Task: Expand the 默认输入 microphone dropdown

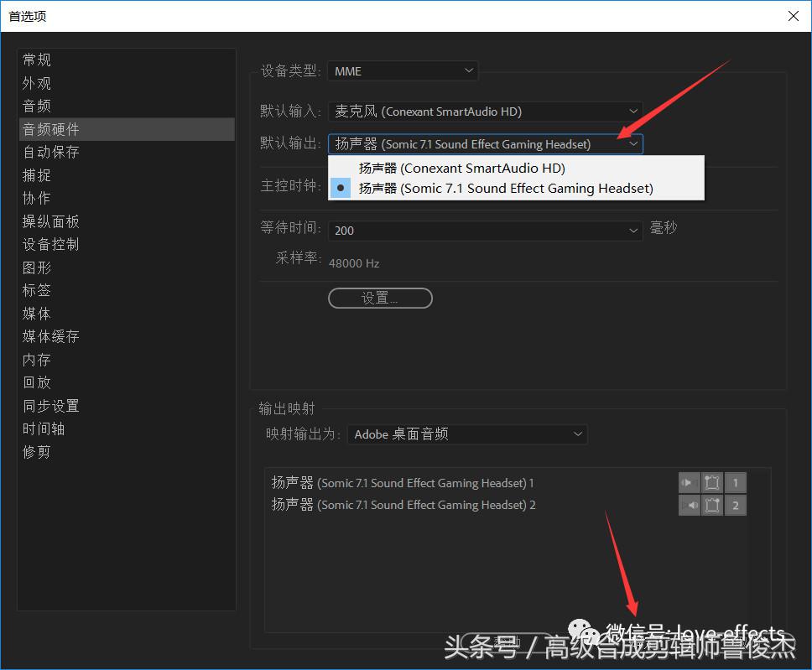Action: click(633, 111)
